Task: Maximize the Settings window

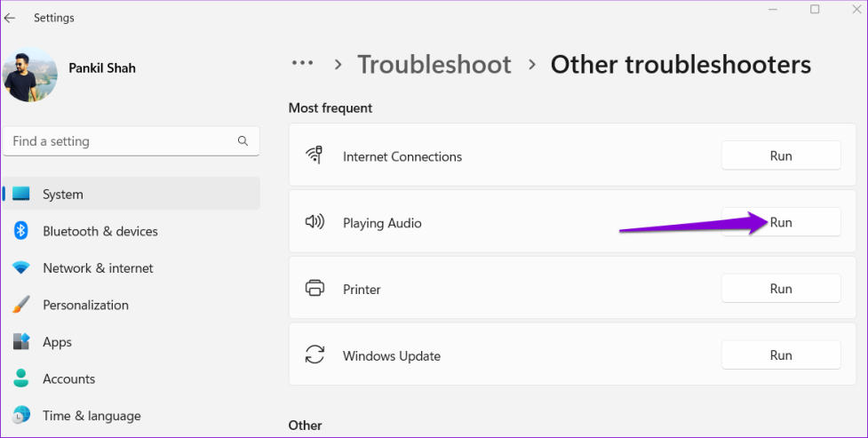Action: 815,10
